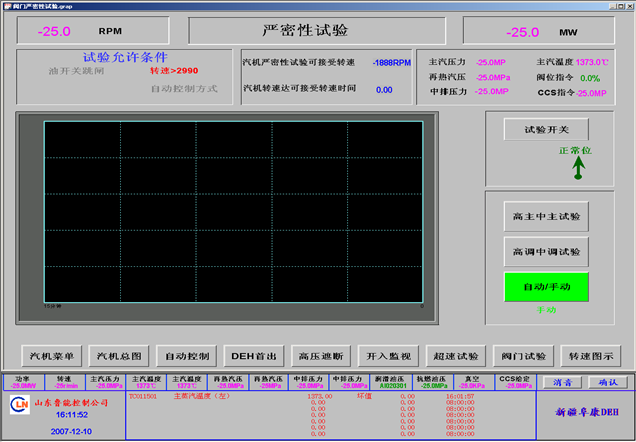The width and height of the screenshot is (636, 442).
Task: Acknowledge alarms with the 确认 button
Action: pos(608,382)
